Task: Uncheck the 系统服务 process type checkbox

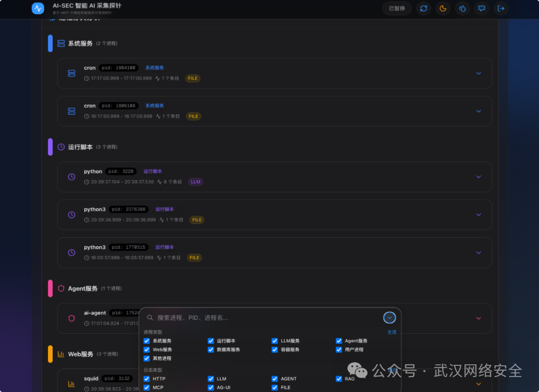Action: point(147,341)
